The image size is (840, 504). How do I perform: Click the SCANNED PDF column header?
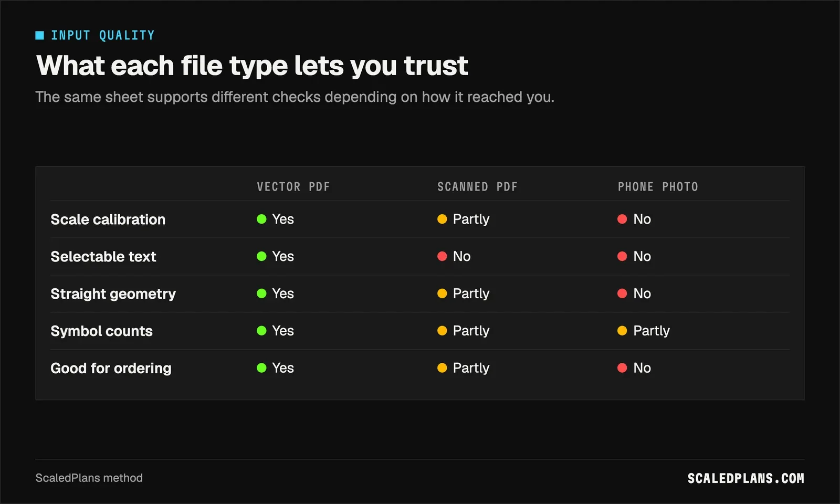pyautogui.click(x=477, y=187)
